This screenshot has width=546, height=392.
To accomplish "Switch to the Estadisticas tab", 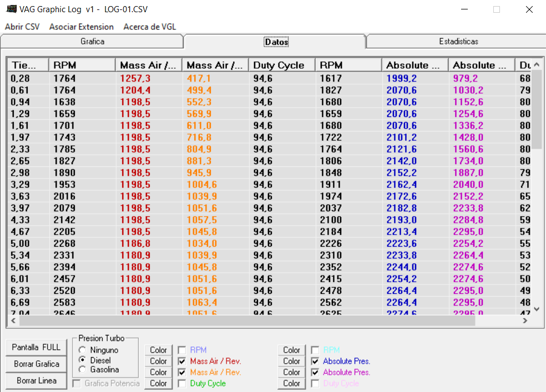I will pos(458,42).
